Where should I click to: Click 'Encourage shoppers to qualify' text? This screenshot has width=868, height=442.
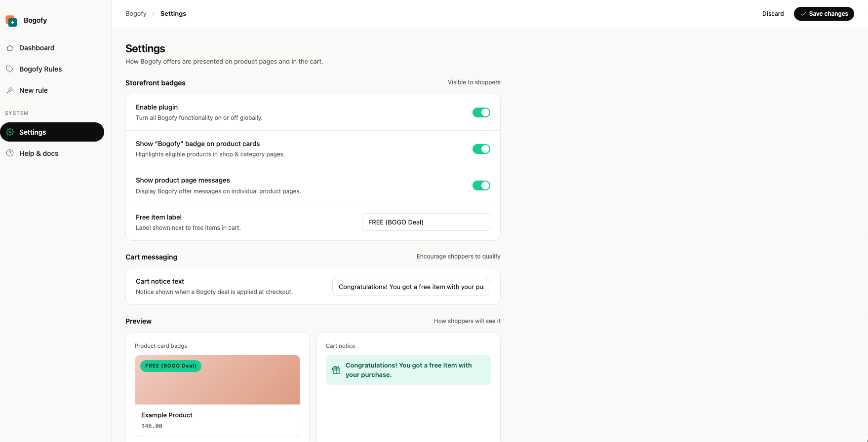coord(459,257)
